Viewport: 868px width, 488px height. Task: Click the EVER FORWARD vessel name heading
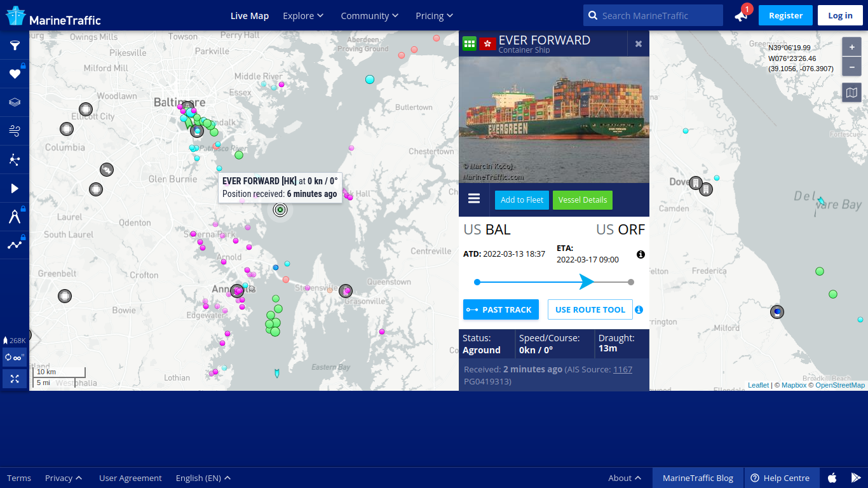[x=545, y=40]
